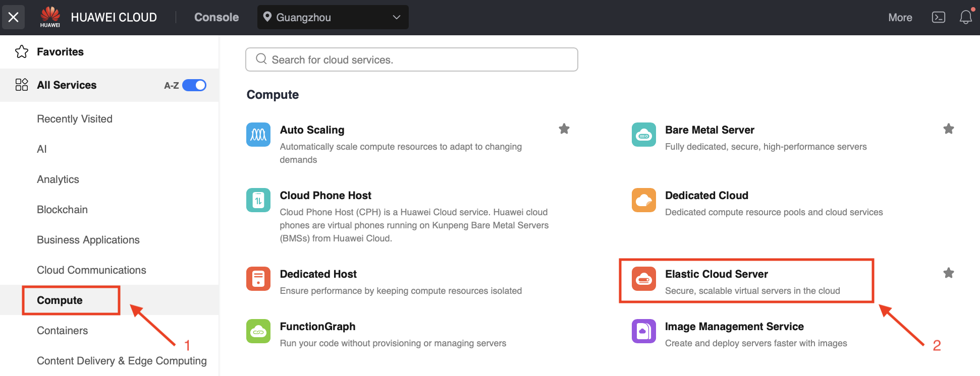The width and height of the screenshot is (980, 376).
Task: Favorite Auto Scaling with its star
Action: 564,129
